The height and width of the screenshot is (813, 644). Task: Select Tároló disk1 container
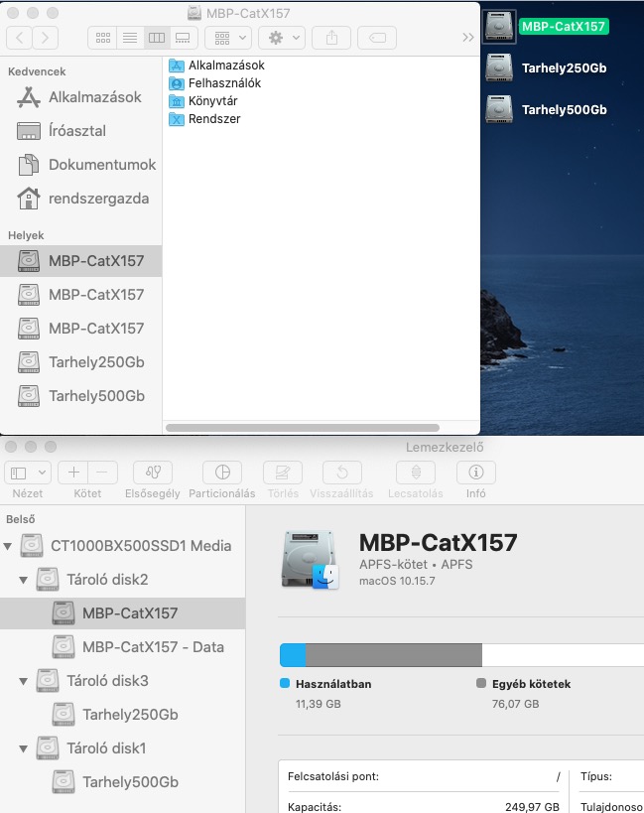(x=122, y=747)
